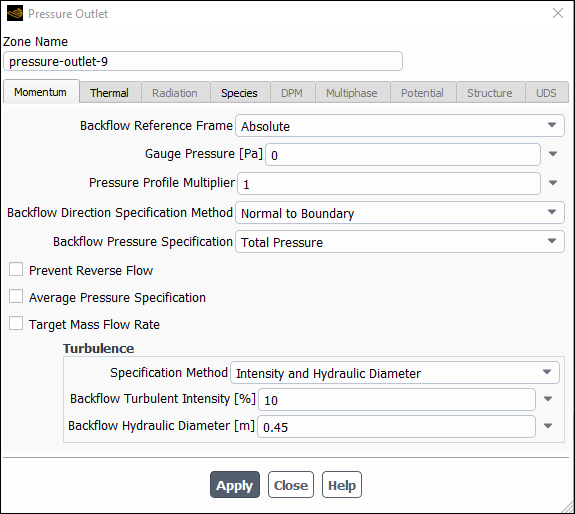575x514 pixels.
Task: Switch to the Thermal tab
Action: coord(110,93)
